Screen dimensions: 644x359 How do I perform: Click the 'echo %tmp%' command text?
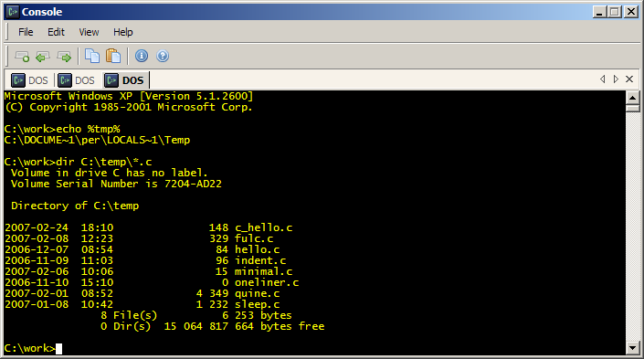click(88, 129)
